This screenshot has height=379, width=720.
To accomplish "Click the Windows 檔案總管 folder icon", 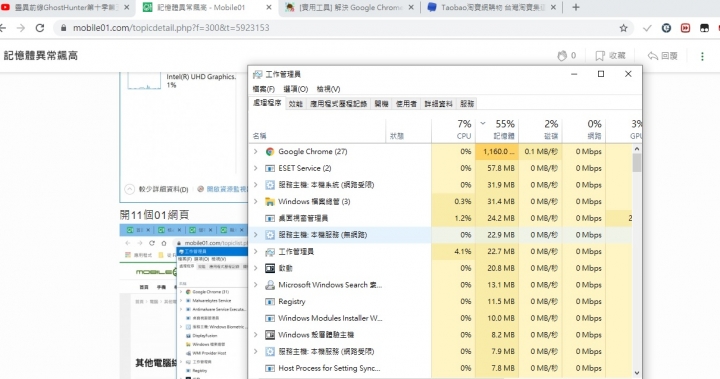I will click(x=270, y=202).
